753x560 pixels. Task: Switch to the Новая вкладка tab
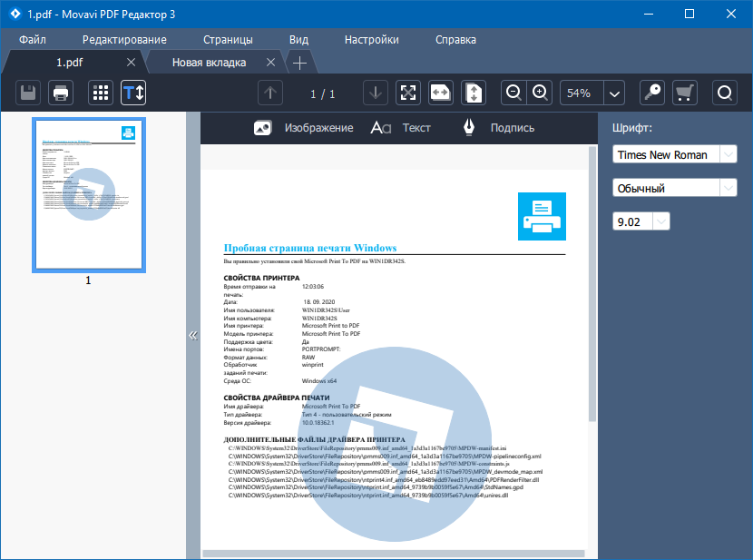coord(210,63)
